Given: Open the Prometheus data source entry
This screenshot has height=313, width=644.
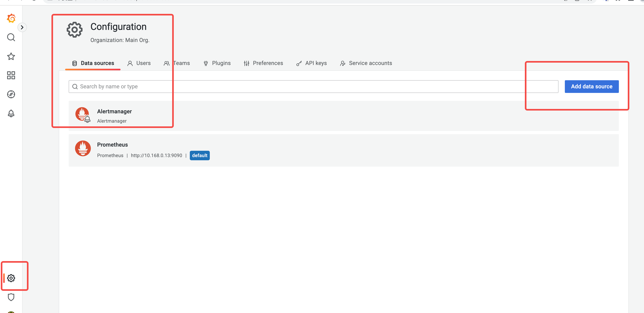Looking at the screenshot, I should pos(344,150).
